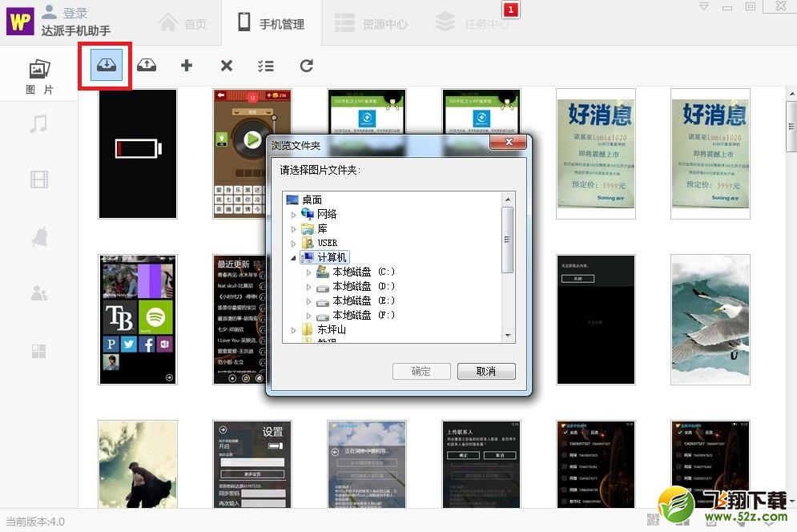Click the 取消 button in the dialog
This screenshot has width=797, height=532.
point(486,371)
